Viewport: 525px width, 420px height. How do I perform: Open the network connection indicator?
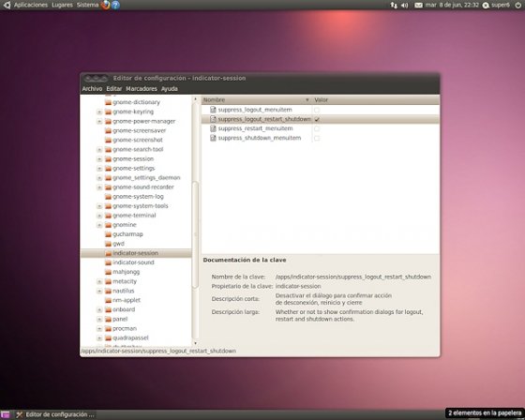394,5
